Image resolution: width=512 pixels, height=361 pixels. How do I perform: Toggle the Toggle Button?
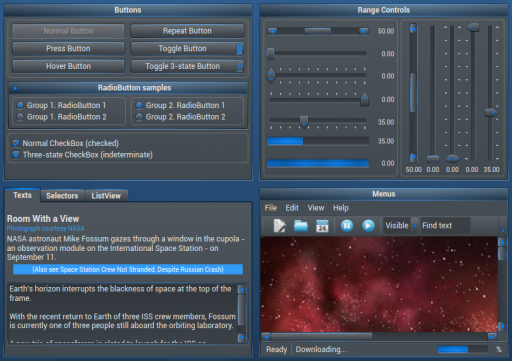click(x=187, y=49)
